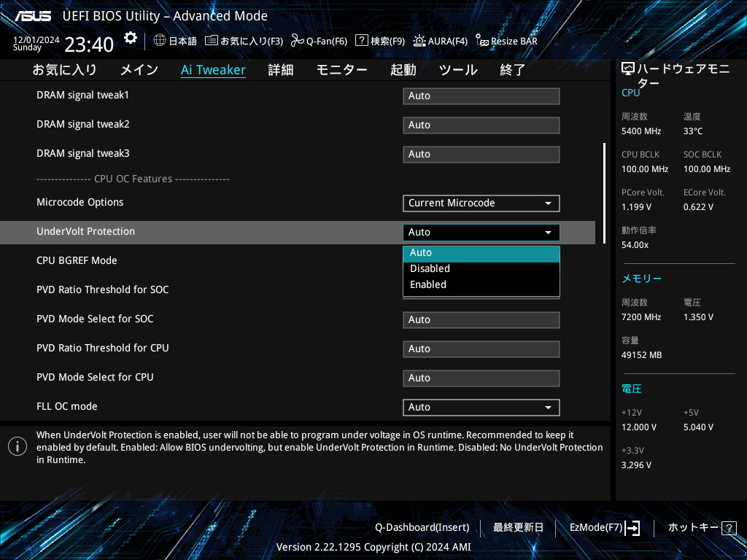Open the FLL OC mode dropdown

click(481, 408)
